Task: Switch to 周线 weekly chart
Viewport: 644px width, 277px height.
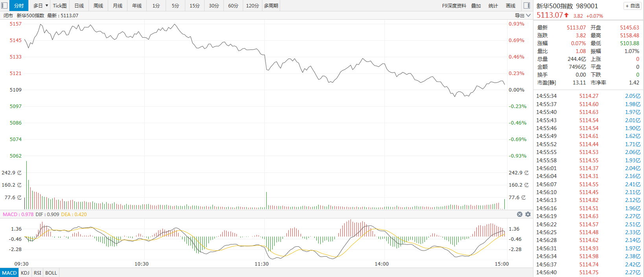Action: (x=98, y=6)
